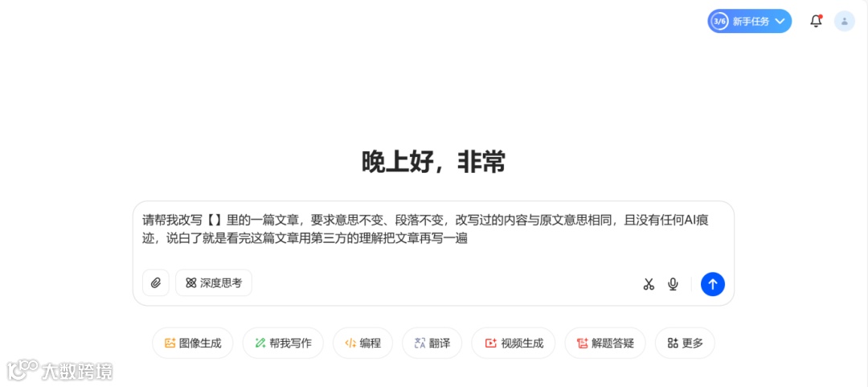
Task: Expand the 新手任务 dropdown chevron
Action: (x=780, y=21)
